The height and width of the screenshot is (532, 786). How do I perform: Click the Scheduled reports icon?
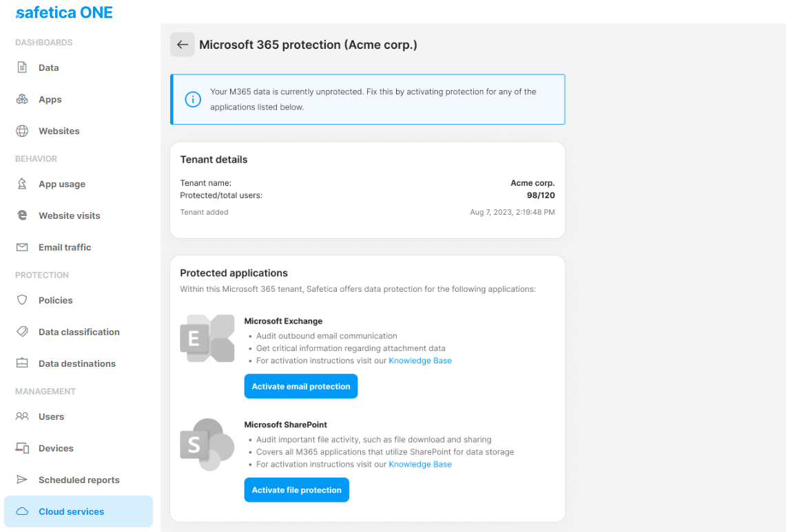tap(23, 480)
